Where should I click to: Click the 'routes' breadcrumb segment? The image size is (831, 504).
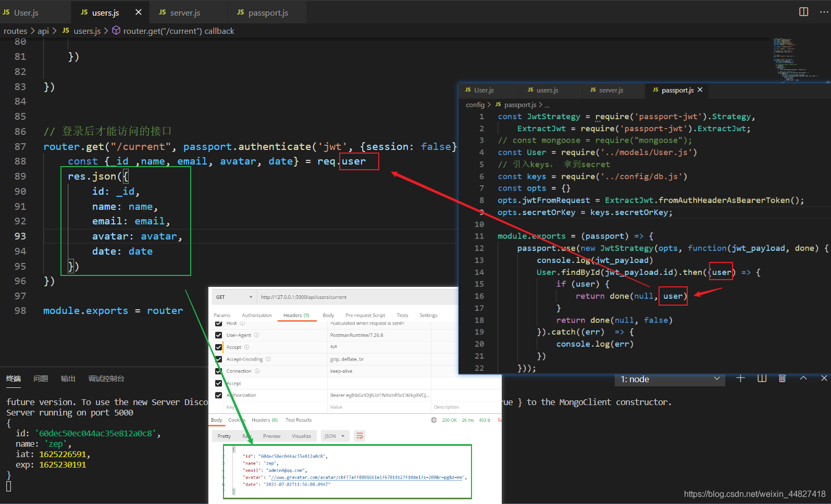tap(15, 31)
